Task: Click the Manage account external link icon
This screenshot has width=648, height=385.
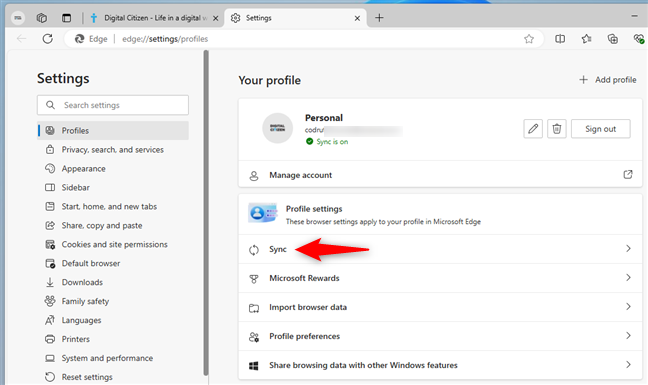Action: (x=628, y=174)
